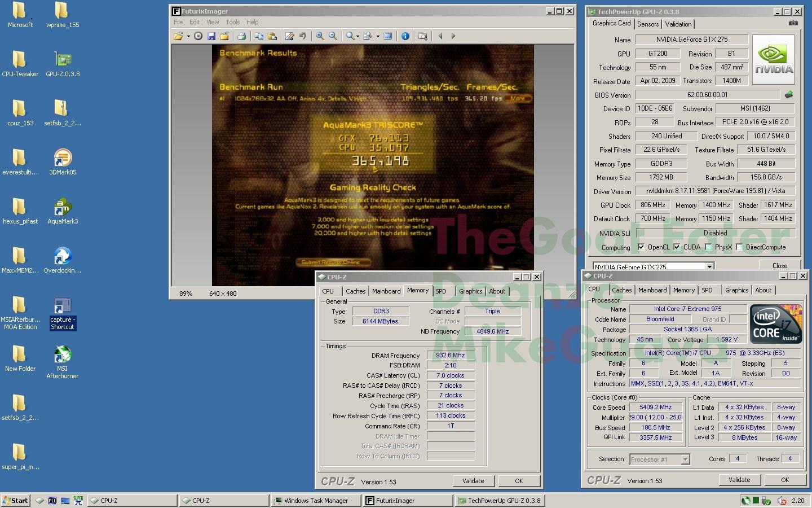
Task: Click the BIOS save chip icon in GPU-Z
Action: point(789,95)
